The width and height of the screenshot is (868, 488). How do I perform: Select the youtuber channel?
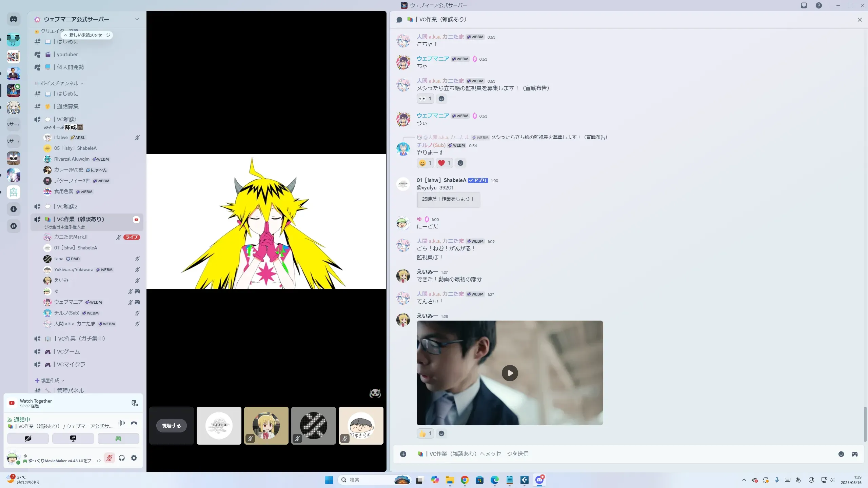[x=67, y=55]
